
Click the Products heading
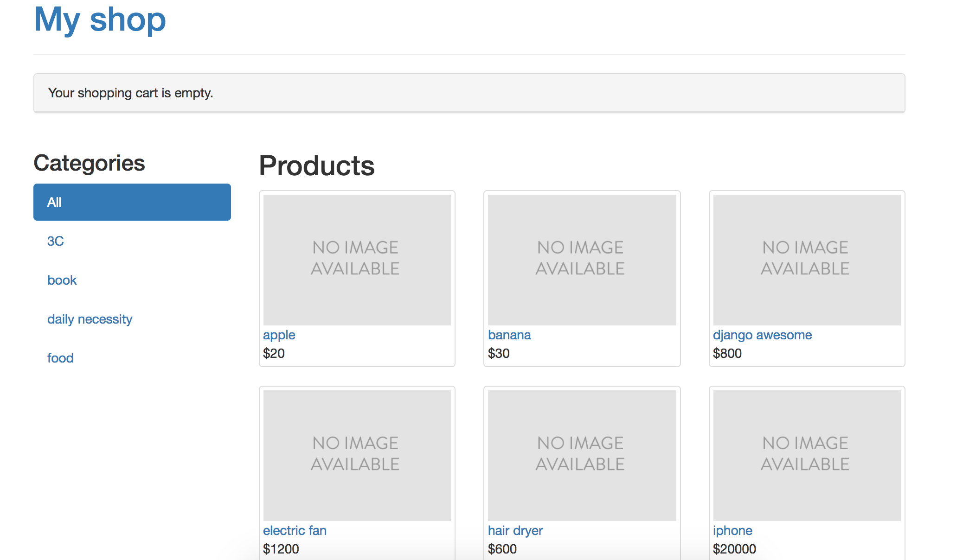point(316,165)
